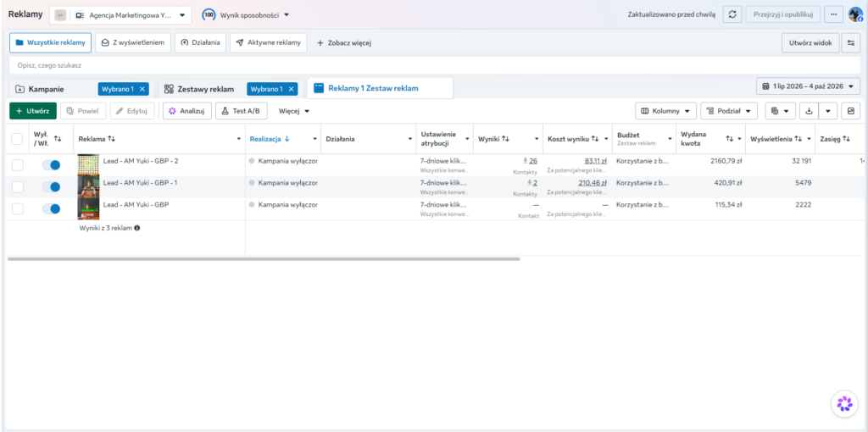Click the Test A/B button

pyautogui.click(x=242, y=111)
